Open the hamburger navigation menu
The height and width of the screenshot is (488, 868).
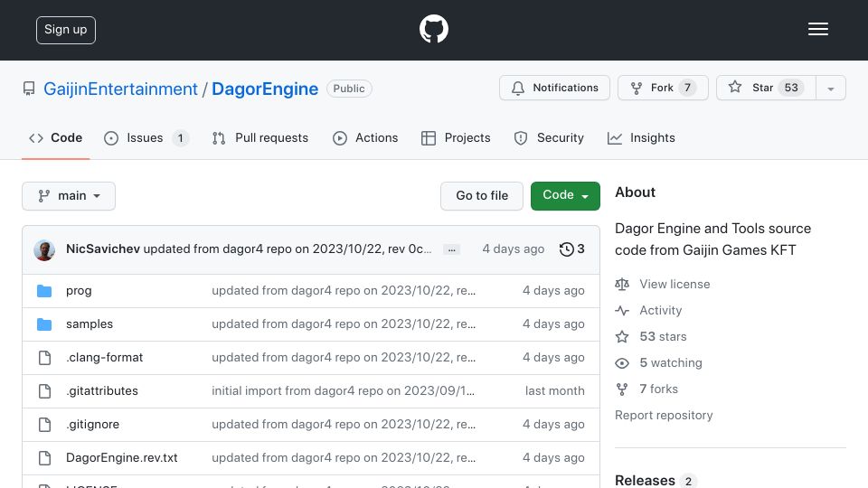[817, 29]
